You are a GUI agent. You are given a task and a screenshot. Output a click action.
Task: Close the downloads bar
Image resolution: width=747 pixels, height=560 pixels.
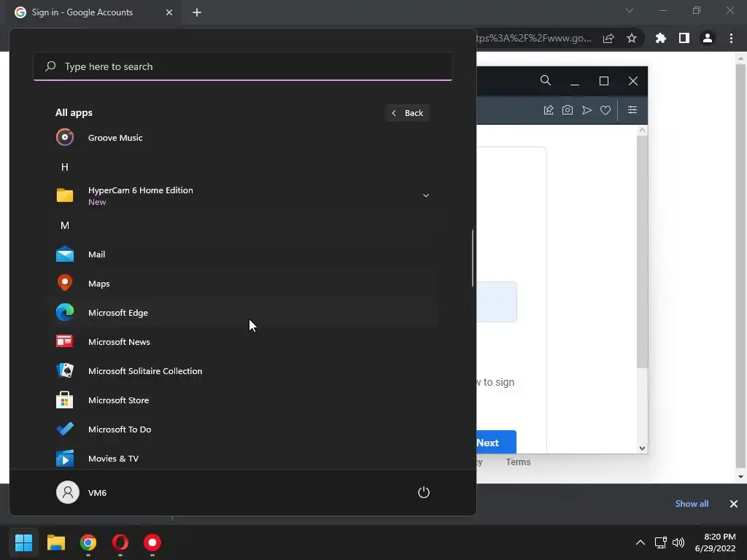click(734, 504)
